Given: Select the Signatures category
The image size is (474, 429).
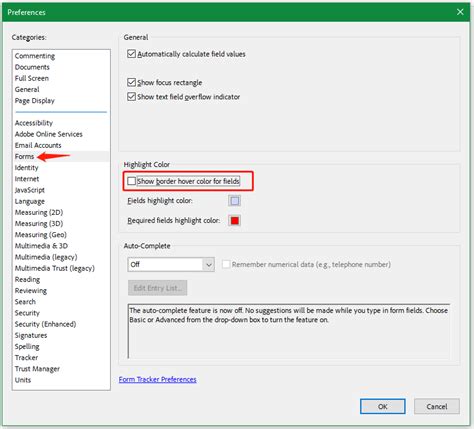Looking at the screenshot, I should click(31, 335).
